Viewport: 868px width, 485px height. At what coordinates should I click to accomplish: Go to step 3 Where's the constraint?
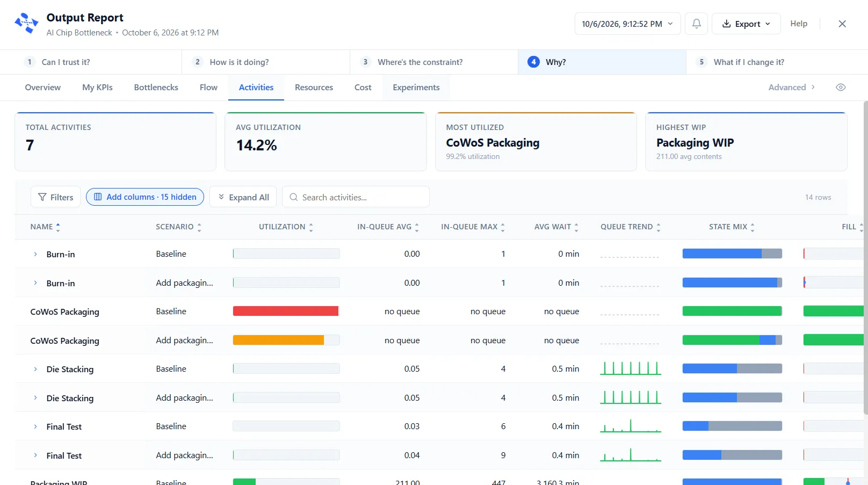434,62
